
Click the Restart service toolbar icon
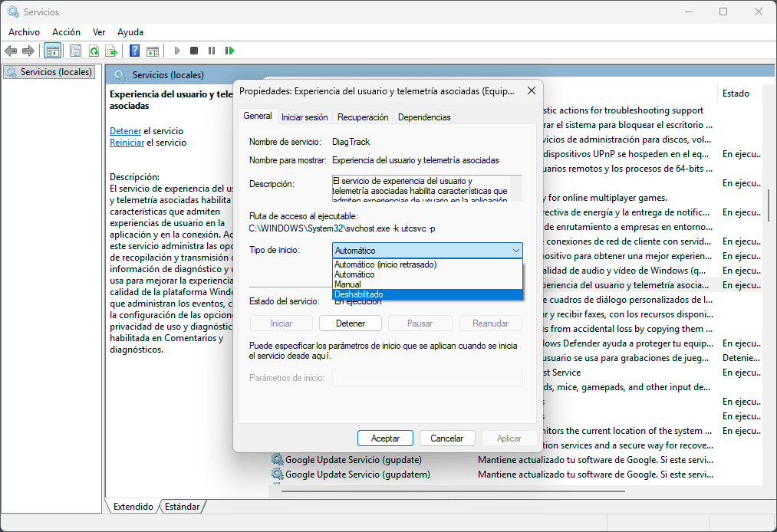(229, 51)
